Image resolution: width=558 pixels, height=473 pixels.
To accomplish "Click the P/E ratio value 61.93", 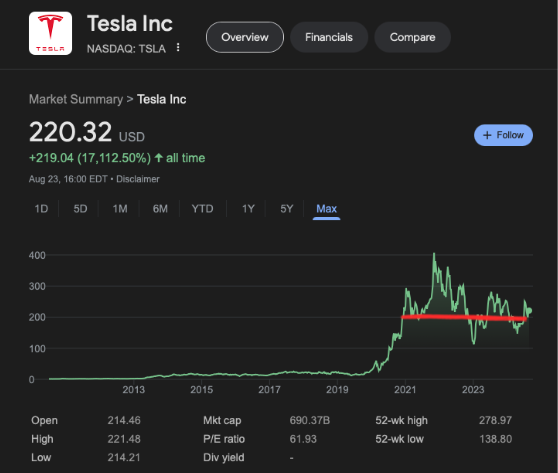I will pos(303,439).
